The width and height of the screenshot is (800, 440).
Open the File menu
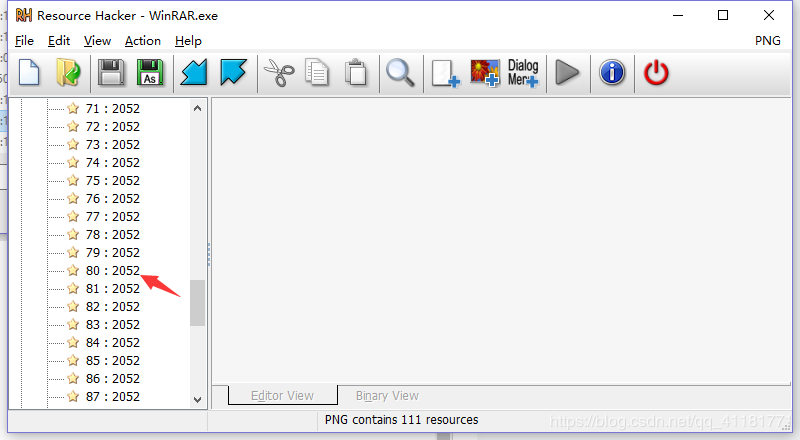24,41
